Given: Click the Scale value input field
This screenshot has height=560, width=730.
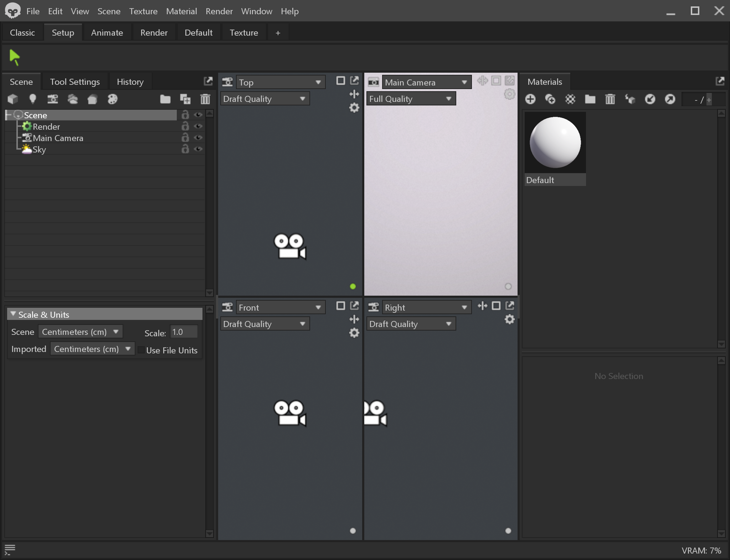Looking at the screenshot, I should (184, 332).
